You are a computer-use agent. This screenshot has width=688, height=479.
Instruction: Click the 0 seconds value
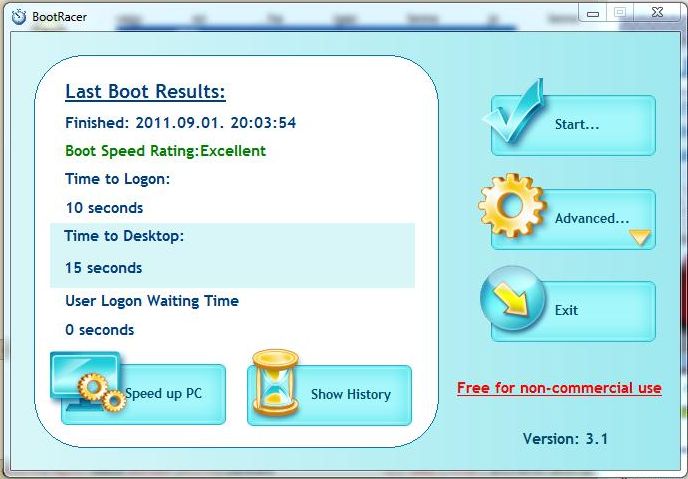tap(100, 330)
